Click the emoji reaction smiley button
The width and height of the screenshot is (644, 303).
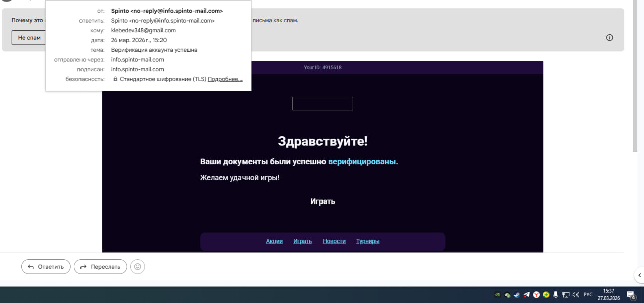point(137,267)
